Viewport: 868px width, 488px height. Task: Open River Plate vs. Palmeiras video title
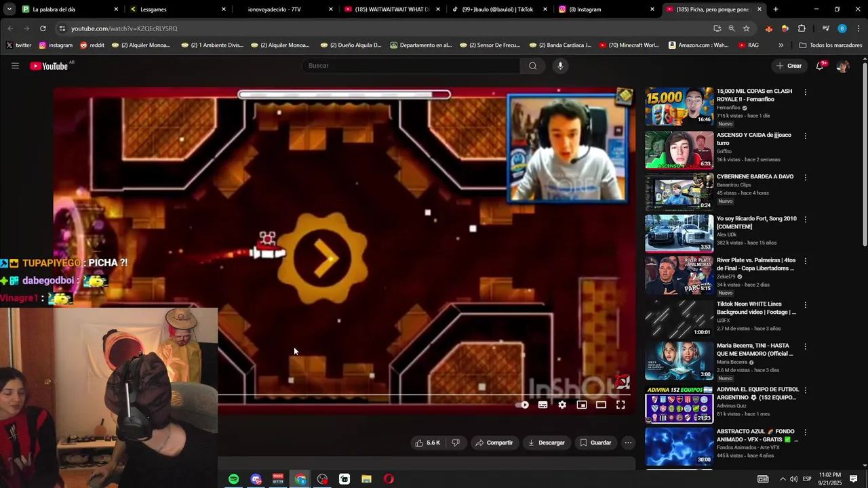(756, 264)
